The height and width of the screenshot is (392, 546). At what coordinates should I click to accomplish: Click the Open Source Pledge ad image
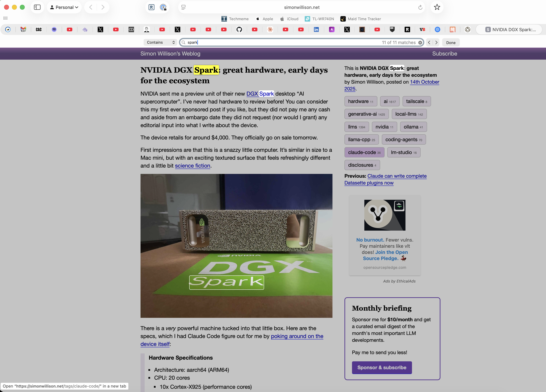tap(385, 215)
